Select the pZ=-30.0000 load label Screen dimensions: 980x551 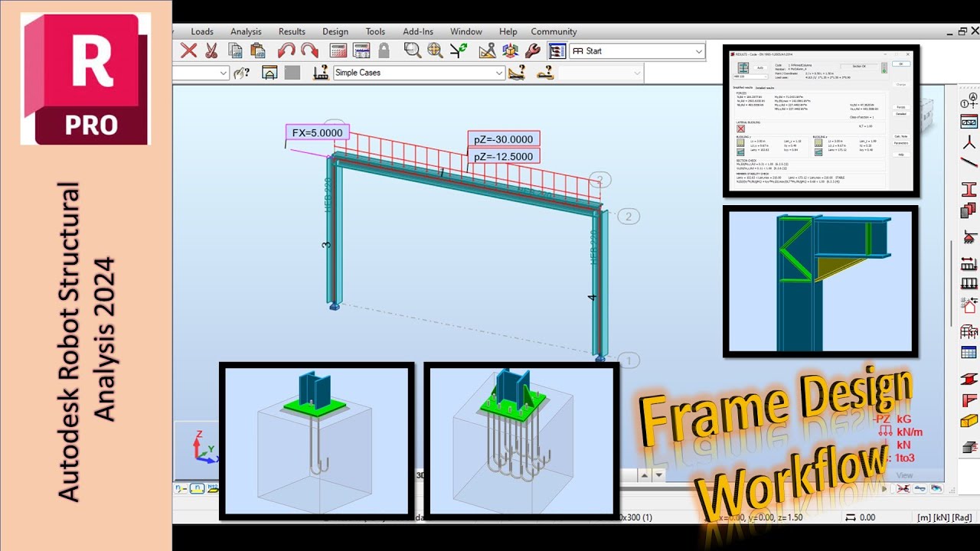coord(503,139)
